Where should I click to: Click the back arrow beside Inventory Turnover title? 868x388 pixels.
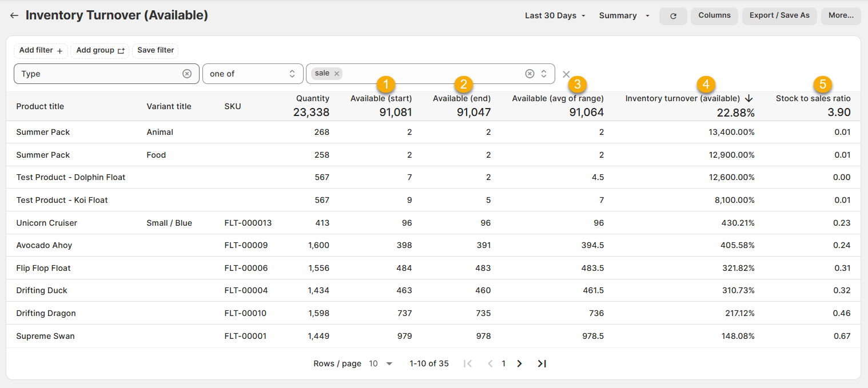tap(14, 15)
